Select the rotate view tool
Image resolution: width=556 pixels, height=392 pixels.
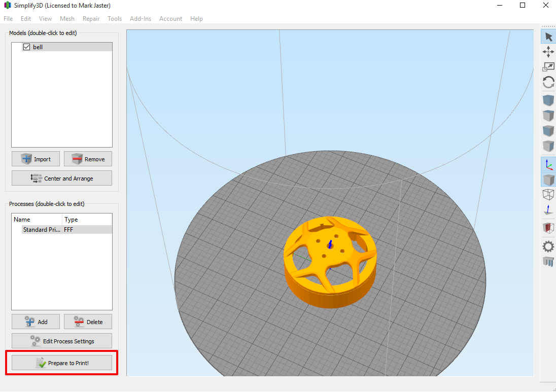pos(548,82)
